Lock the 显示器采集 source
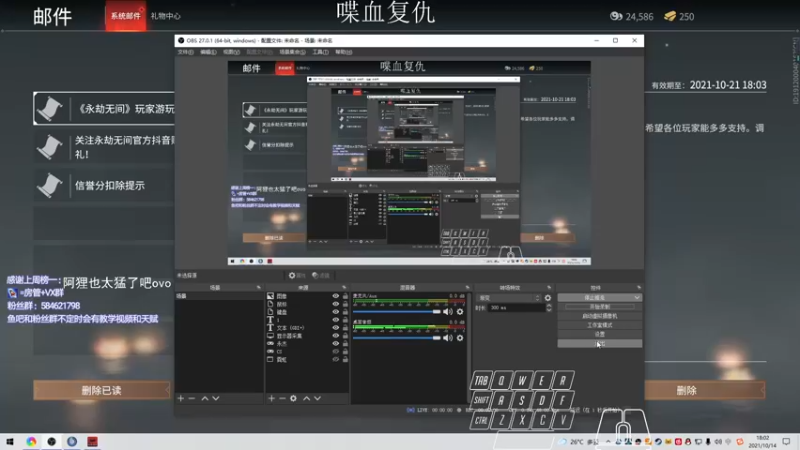800x450 pixels. pos(345,336)
